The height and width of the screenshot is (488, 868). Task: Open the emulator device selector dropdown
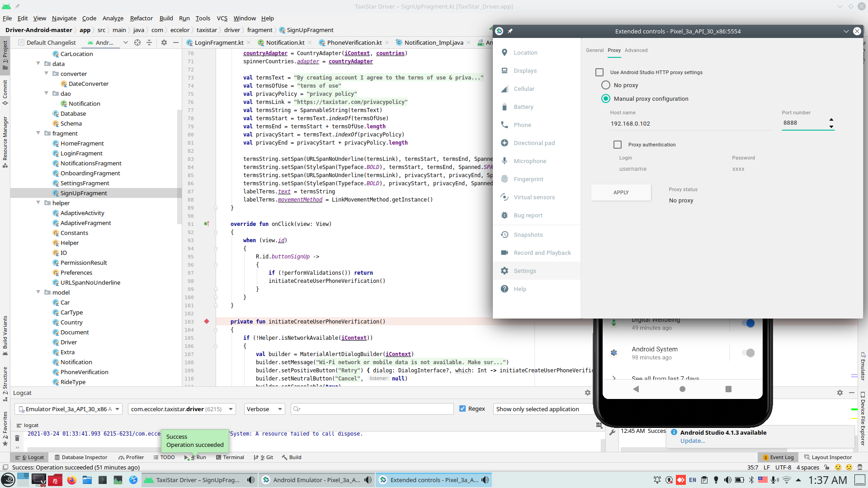[x=69, y=409]
